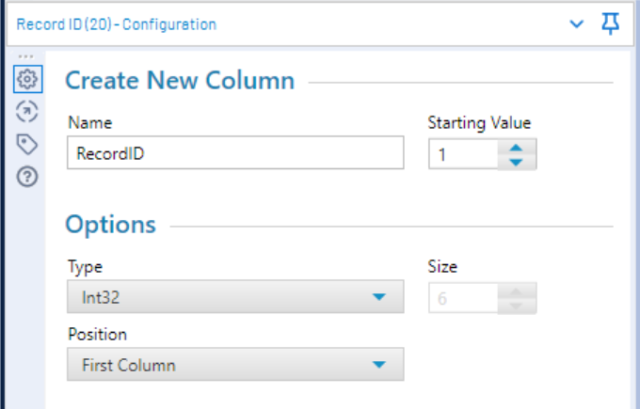Screen dimensions: 640x409
Task: Click the Create New Column heading
Action: point(180,80)
